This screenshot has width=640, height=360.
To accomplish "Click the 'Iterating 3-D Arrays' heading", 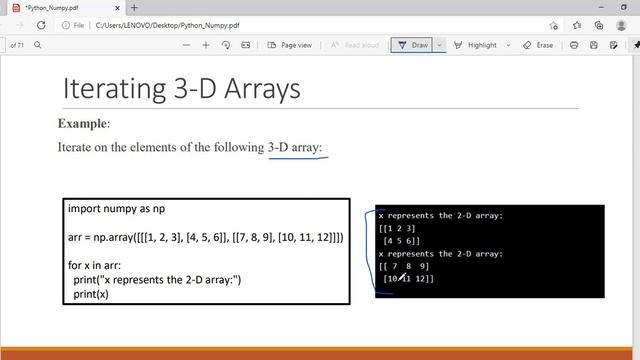I will pos(182,88).
